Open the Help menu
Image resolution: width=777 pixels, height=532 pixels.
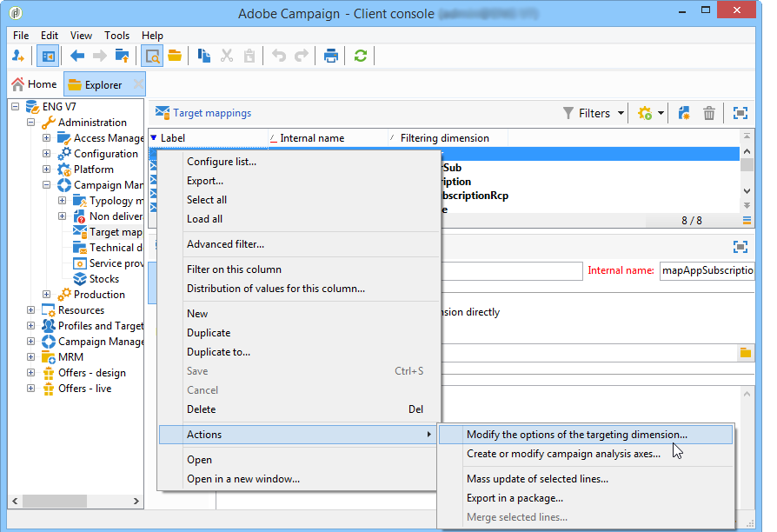click(x=152, y=35)
